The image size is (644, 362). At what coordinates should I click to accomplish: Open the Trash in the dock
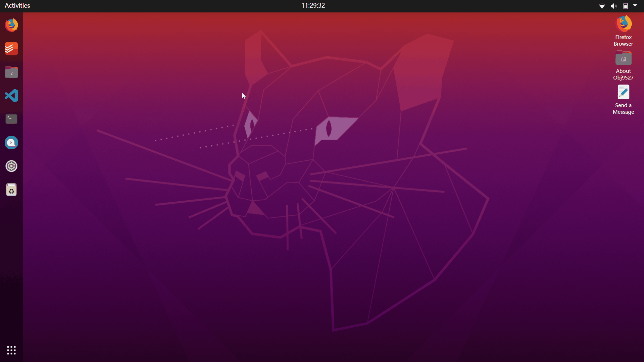(x=11, y=190)
